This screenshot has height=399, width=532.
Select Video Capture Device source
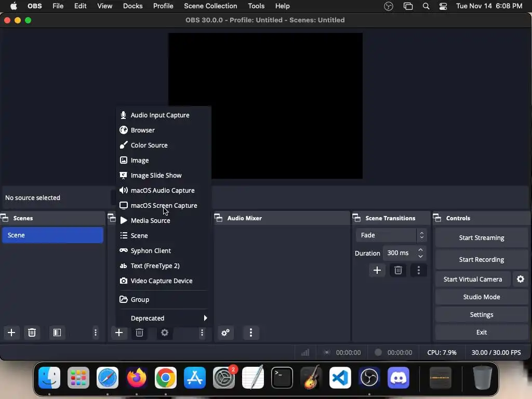(164, 281)
